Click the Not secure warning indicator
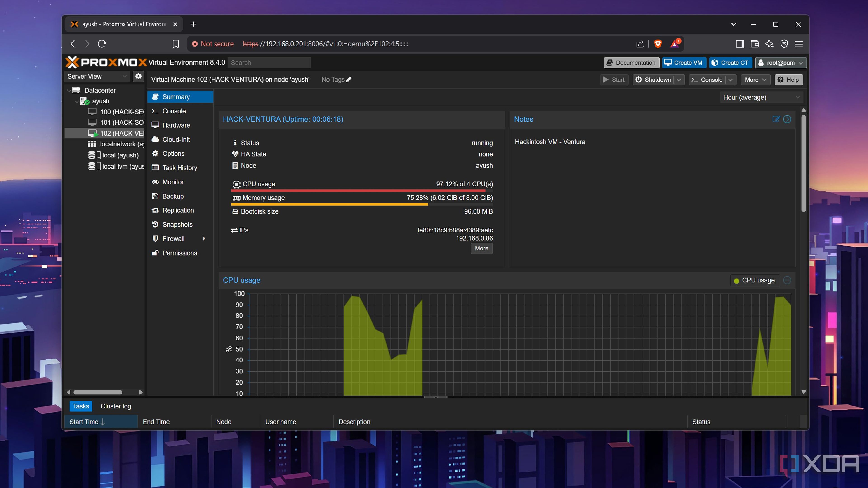Image resolution: width=868 pixels, height=488 pixels. 213,44
